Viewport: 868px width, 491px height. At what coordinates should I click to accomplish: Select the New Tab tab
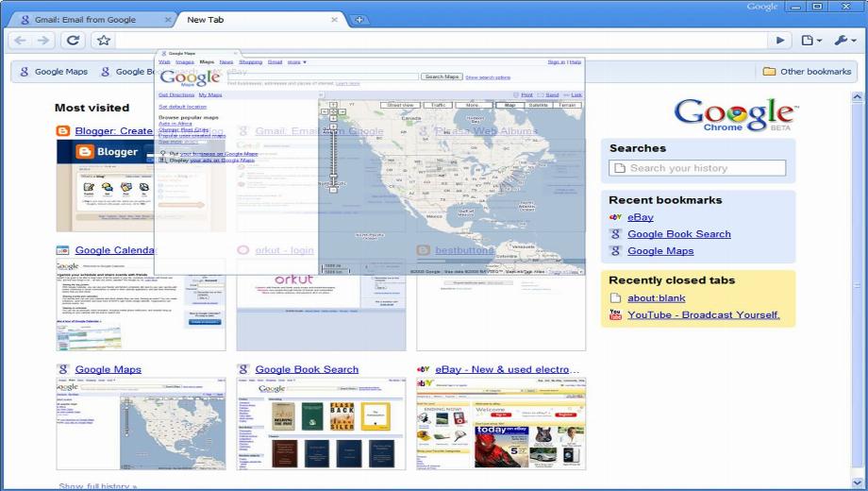pos(260,20)
